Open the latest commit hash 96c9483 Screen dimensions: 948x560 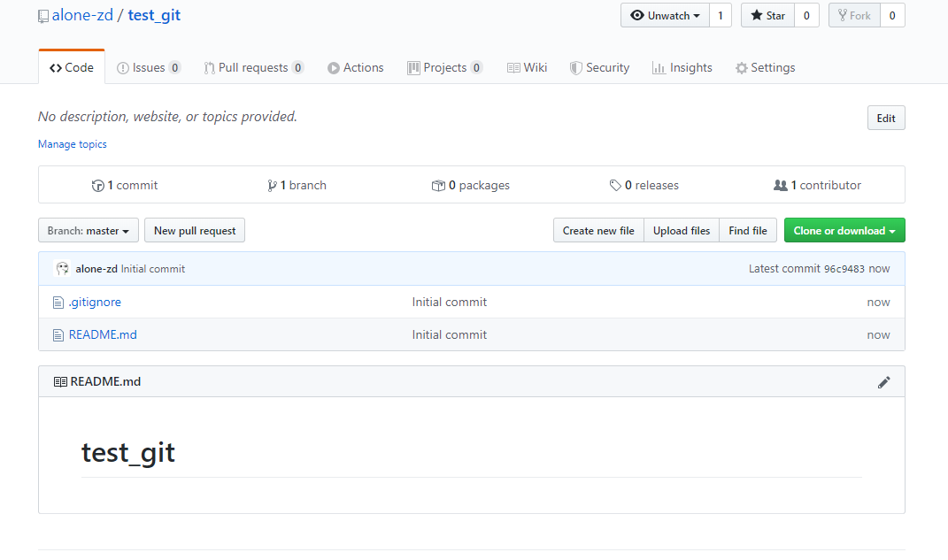point(844,269)
